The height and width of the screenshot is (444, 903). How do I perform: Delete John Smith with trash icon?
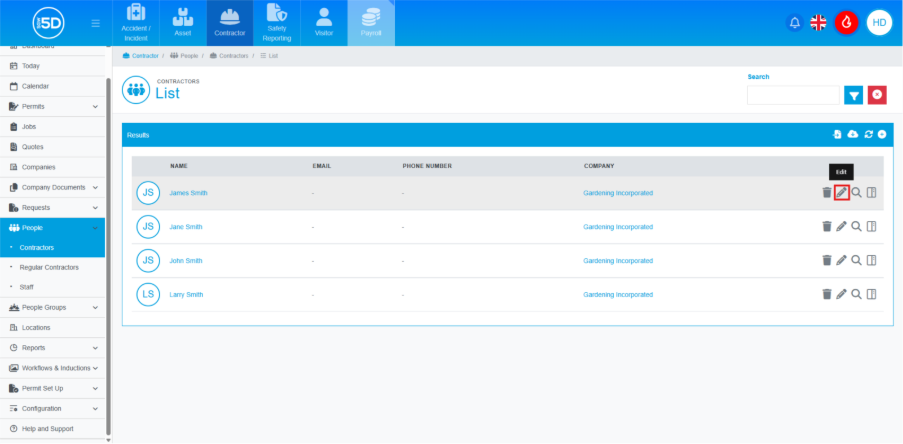(x=827, y=260)
